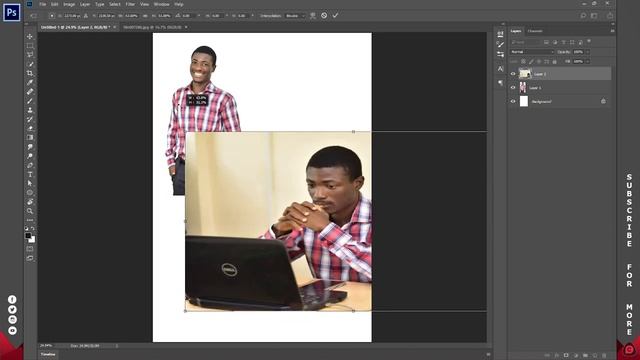
Task: Select the Blur tool
Action: (x=30, y=147)
